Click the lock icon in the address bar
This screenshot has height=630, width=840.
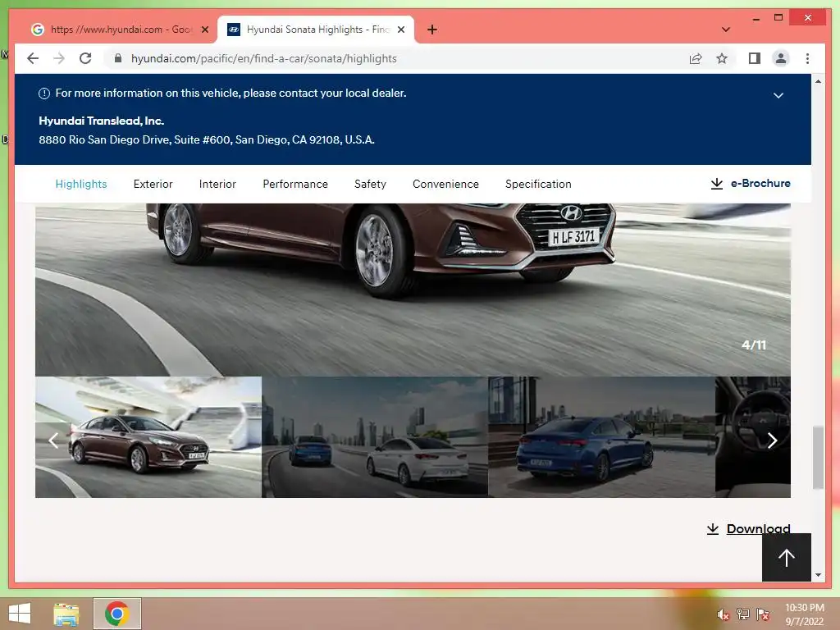pyautogui.click(x=118, y=58)
